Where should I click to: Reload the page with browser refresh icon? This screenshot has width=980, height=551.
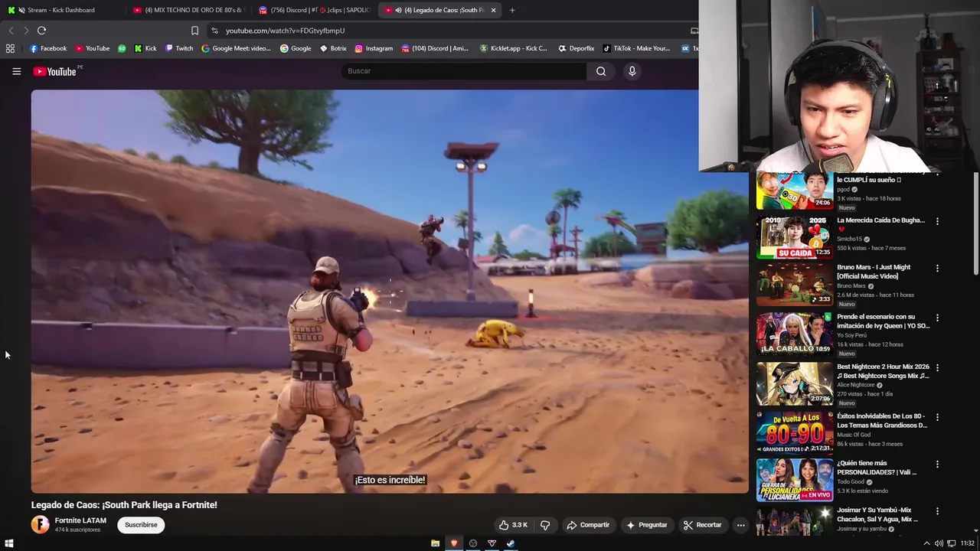(x=41, y=31)
